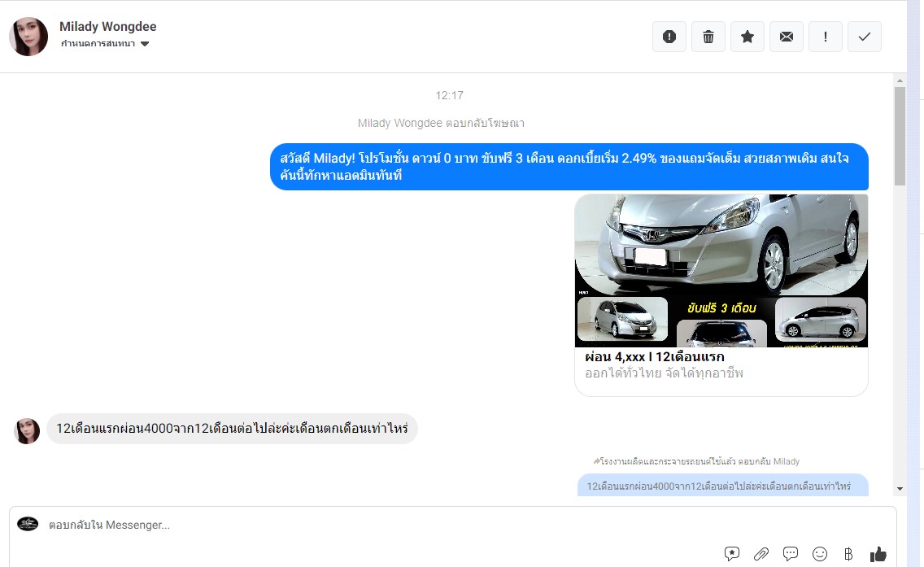Open the quick replies speech bubble icon
The width and height of the screenshot is (924, 567).
click(x=791, y=553)
